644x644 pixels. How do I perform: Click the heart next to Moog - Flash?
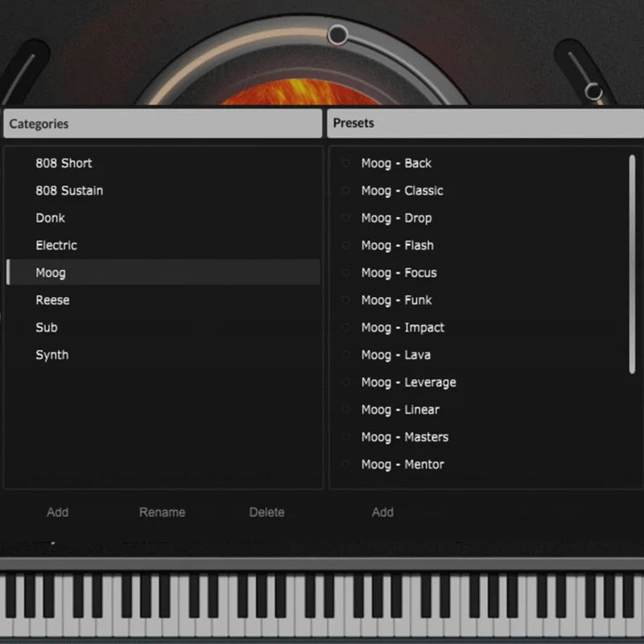click(x=346, y=246)
